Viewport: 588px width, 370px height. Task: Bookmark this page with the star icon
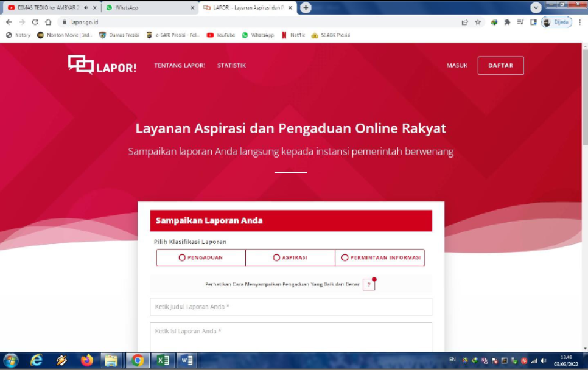coord(478,23)
